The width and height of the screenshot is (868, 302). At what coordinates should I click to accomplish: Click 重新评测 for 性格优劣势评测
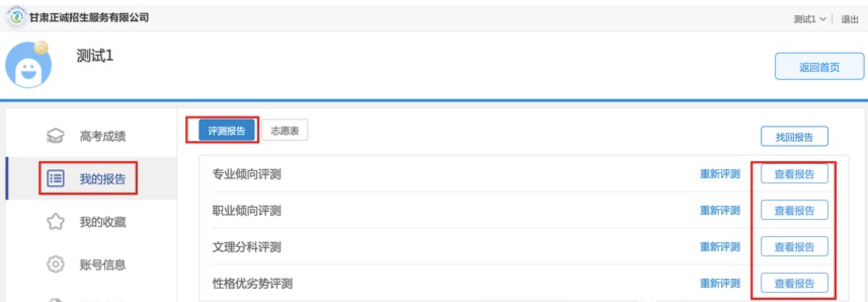tap(720, 284)
